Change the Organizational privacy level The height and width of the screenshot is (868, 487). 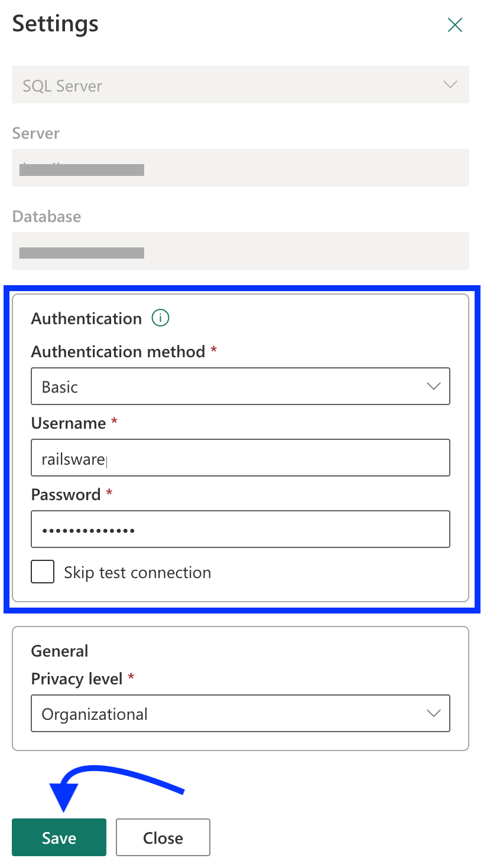click(x=240, y=713)
